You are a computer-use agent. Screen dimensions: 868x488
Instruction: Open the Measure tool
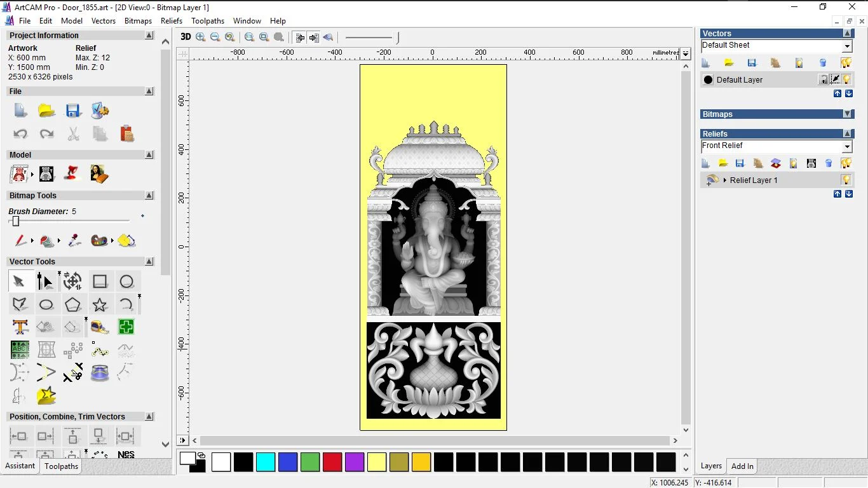99,327
